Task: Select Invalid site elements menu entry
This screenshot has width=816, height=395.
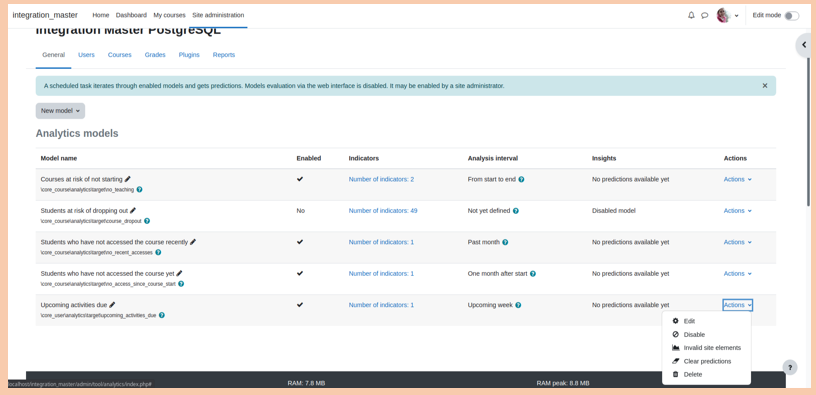Action: coord(706,348)
